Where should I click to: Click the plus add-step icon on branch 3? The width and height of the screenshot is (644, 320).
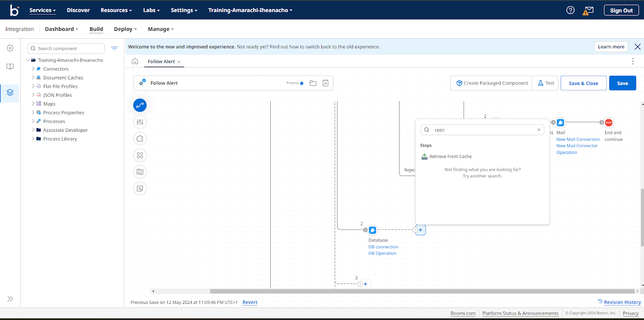pos(365,284)
